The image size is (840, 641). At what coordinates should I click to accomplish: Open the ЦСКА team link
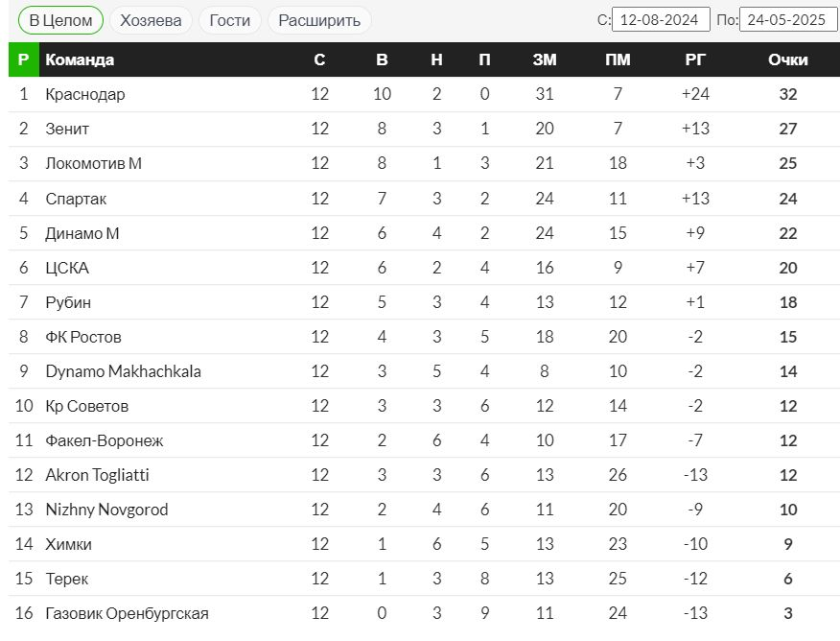[x=67, y=268]
